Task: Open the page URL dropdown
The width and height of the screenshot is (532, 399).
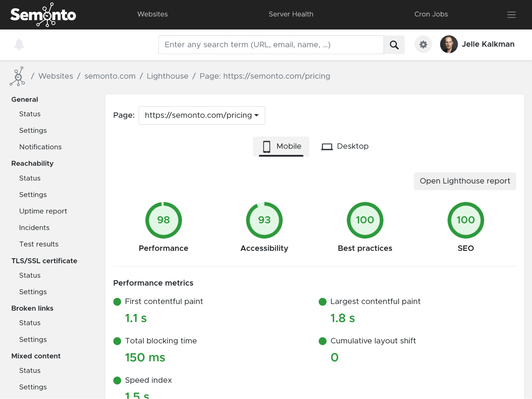Action: tap(202, 115)
